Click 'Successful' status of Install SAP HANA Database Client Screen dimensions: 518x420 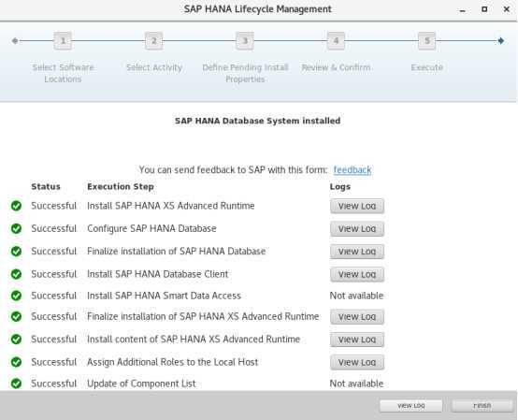54,274
